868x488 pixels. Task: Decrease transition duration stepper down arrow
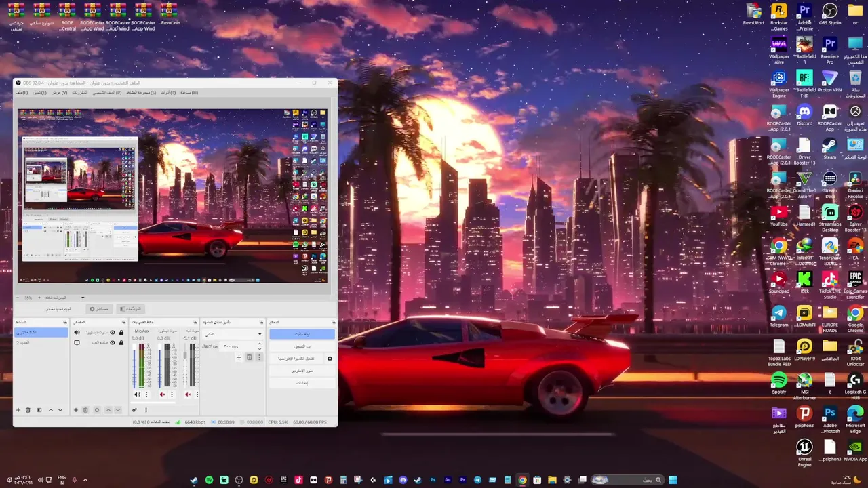coord(260,349)
